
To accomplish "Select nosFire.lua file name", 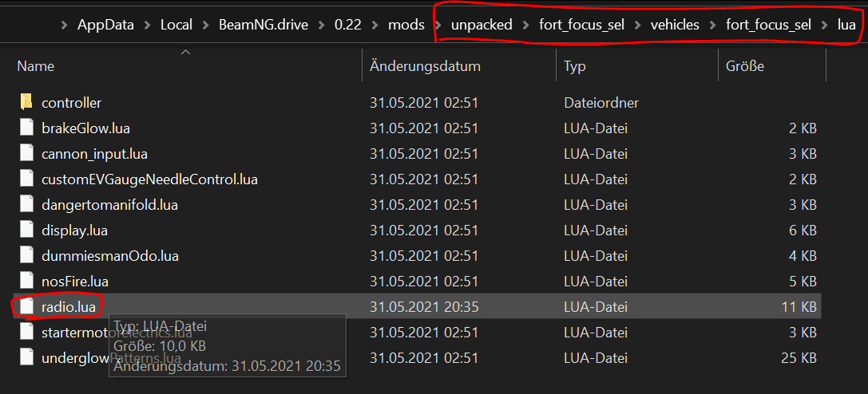I will click(x=75, y=282).
